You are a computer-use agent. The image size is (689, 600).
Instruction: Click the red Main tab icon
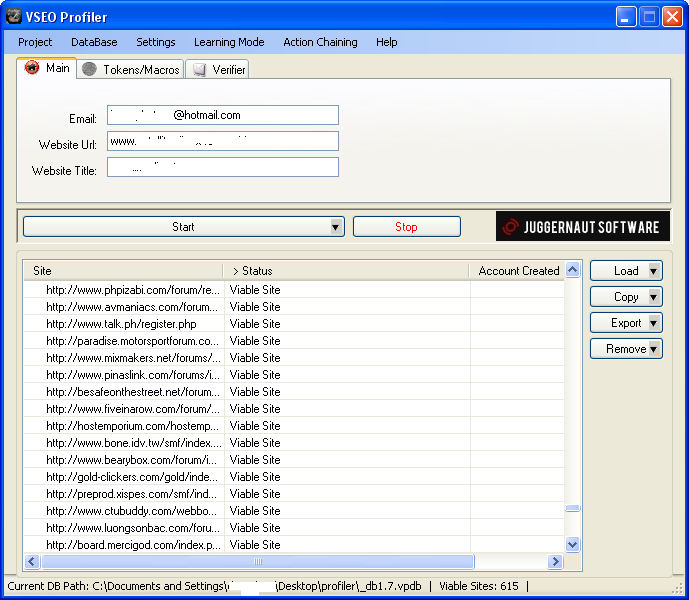[x=32, y=67]
